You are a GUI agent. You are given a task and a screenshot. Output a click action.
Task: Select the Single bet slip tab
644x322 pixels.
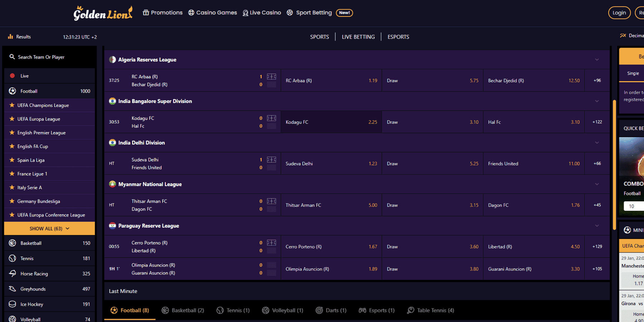tap(633, 73)
